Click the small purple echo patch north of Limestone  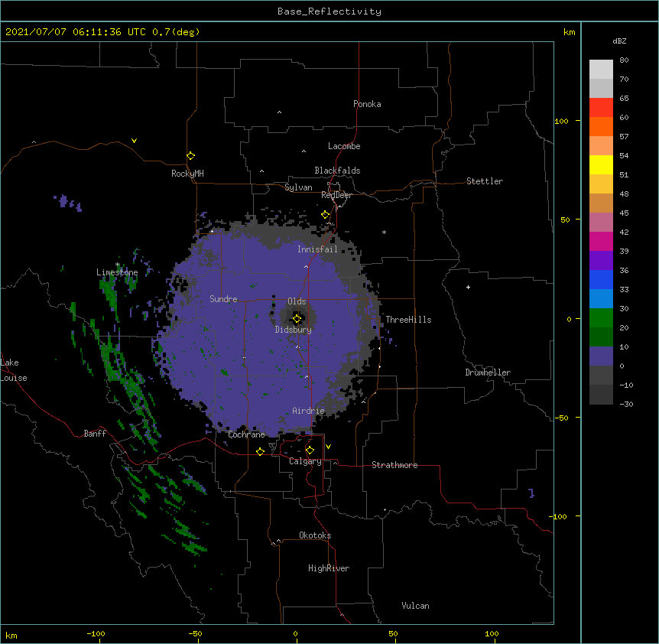(x=67, y=202)
